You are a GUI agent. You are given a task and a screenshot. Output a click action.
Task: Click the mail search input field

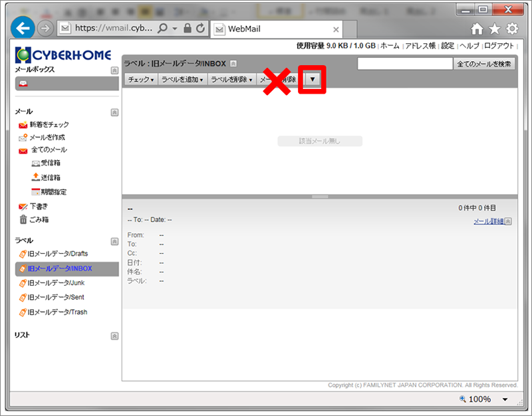pos(404,64)
